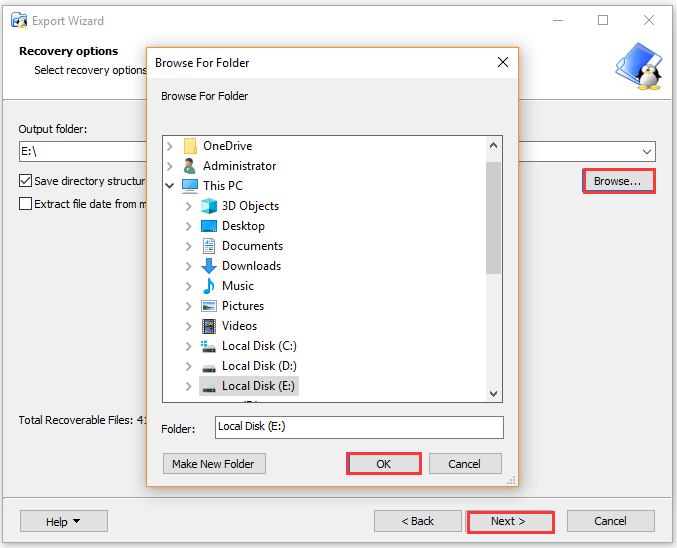The image size is (677, 548).
Task: Select the Local Disk (D:) label
Action: tap(259, 366)
